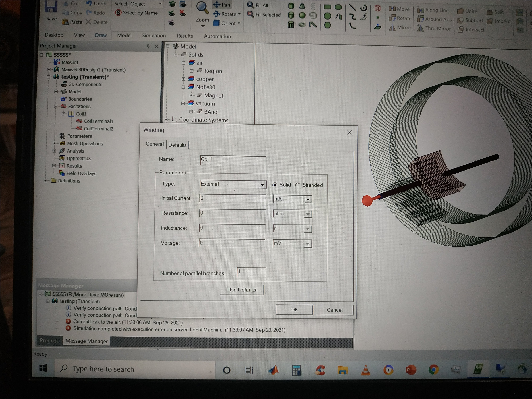Open VLC media player from the taskbar
The height and width of the screenshot is (399, 532).
coord(366,370)
